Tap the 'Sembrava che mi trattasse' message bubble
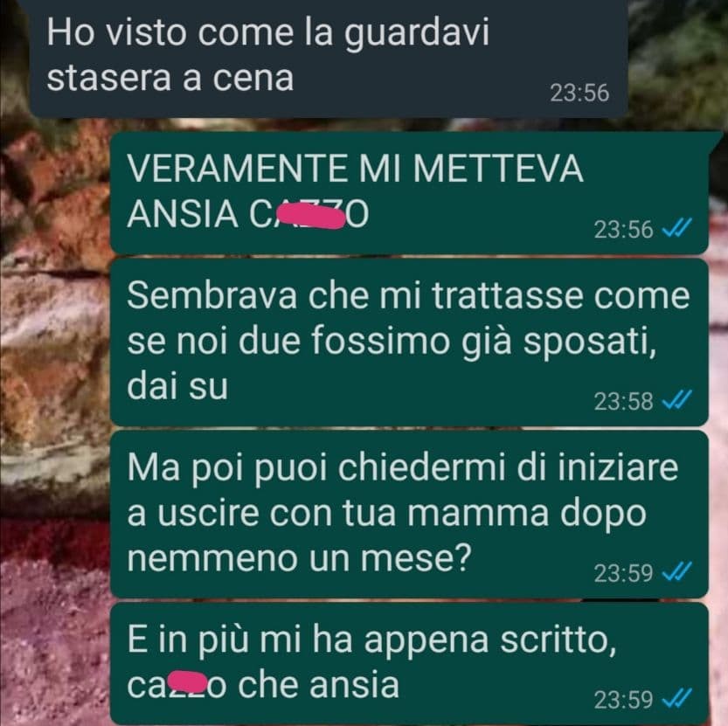Screen dimensions: 728x726 410,342
